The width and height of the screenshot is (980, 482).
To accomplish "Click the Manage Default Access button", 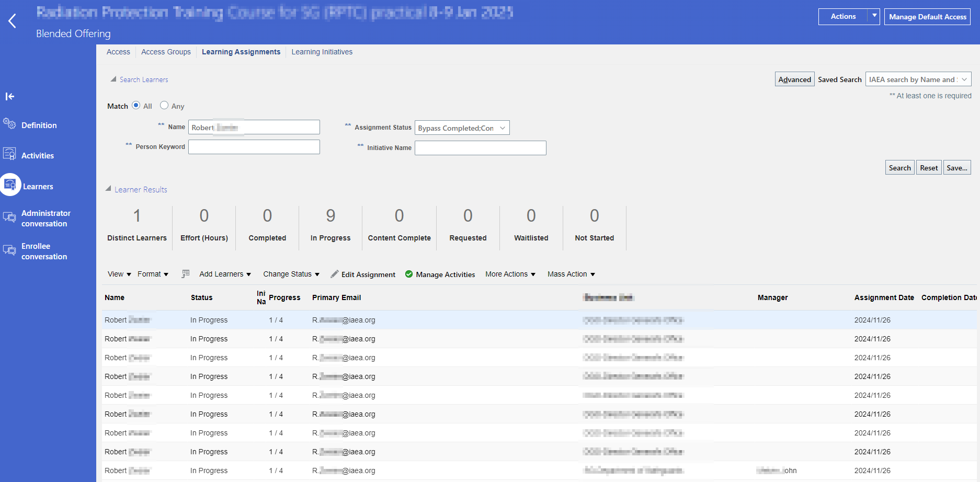I will pos(927,16).
